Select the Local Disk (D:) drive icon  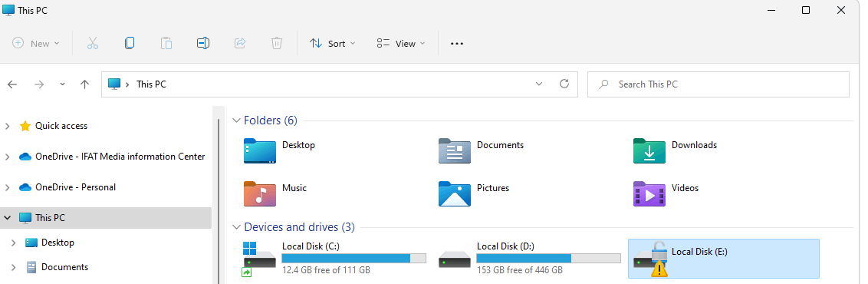(x=455, y=259)
